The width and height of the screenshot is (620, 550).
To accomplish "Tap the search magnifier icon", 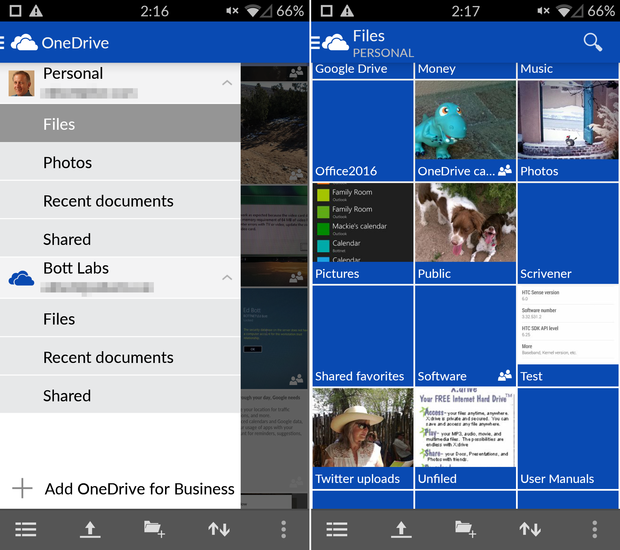I will (x=593, y=42).
